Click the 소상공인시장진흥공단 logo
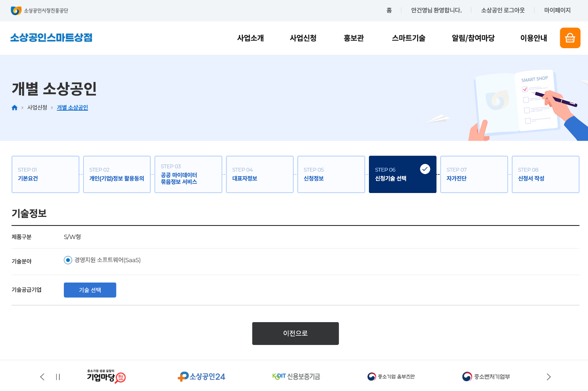Image resolution: width=588 pixels, height=391 pixels. point(39,11)
